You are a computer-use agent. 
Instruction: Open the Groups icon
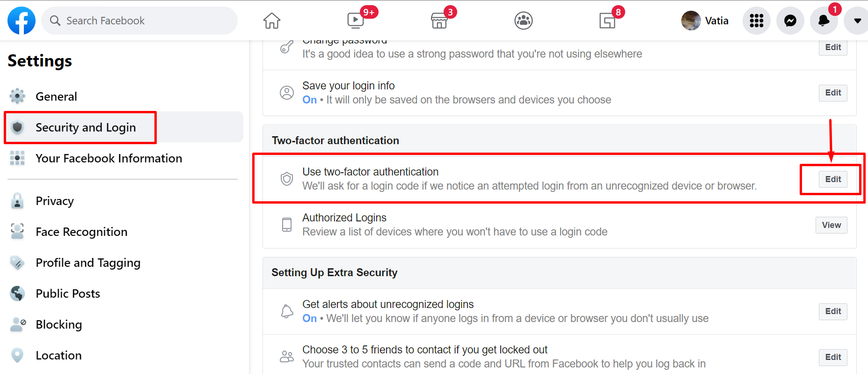tap(524, 21)
